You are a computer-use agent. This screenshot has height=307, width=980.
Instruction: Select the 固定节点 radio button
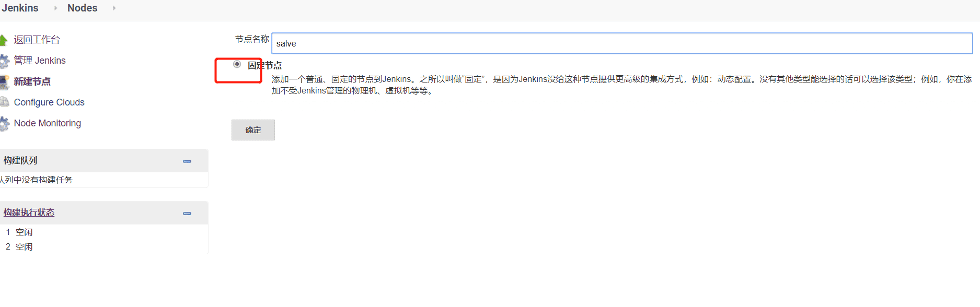click(x=237, y=64)
